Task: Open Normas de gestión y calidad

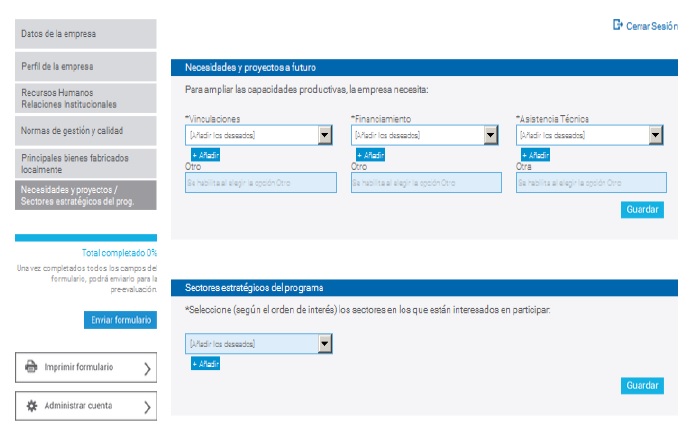Action: [86, 130]
